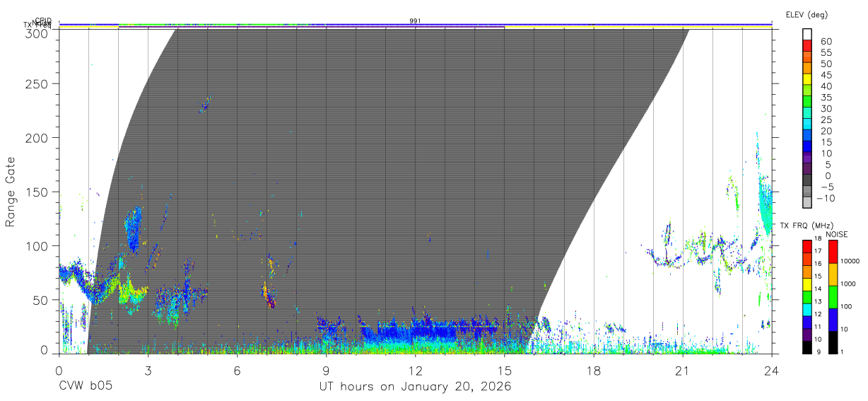This screenshot has width=868, height=401.
Task: Click the NOISE scale label '100'
Action: (847, 307)
